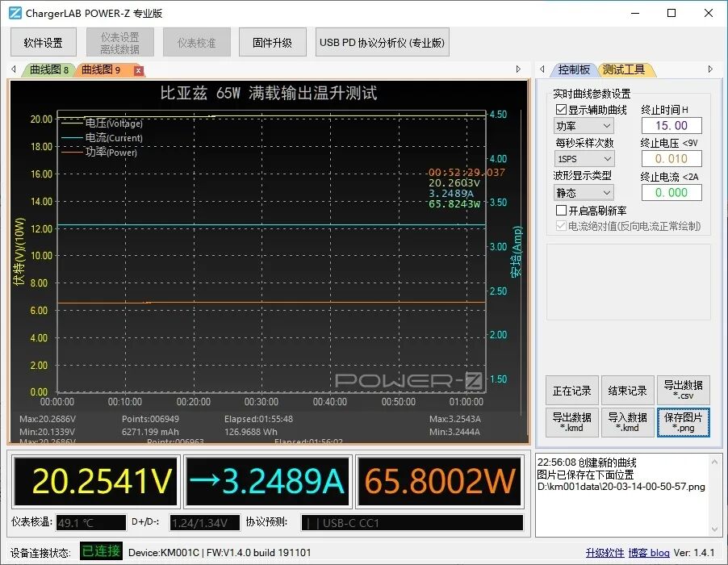Click the 电流(Current) legend entry
Screen dimensions: 728x565
103,137
